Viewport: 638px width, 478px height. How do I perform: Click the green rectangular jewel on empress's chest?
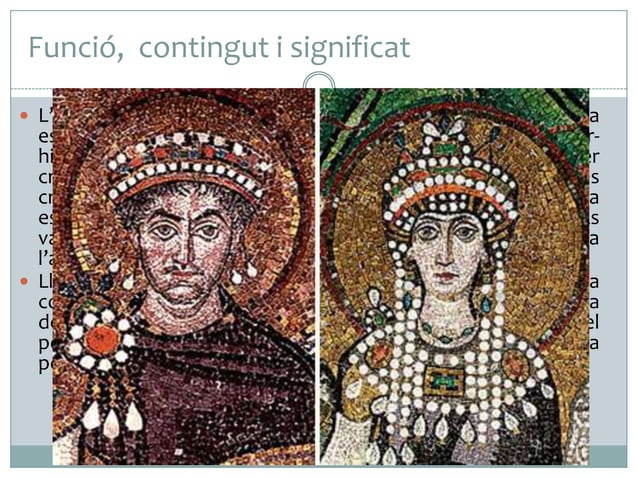(444, 381)
